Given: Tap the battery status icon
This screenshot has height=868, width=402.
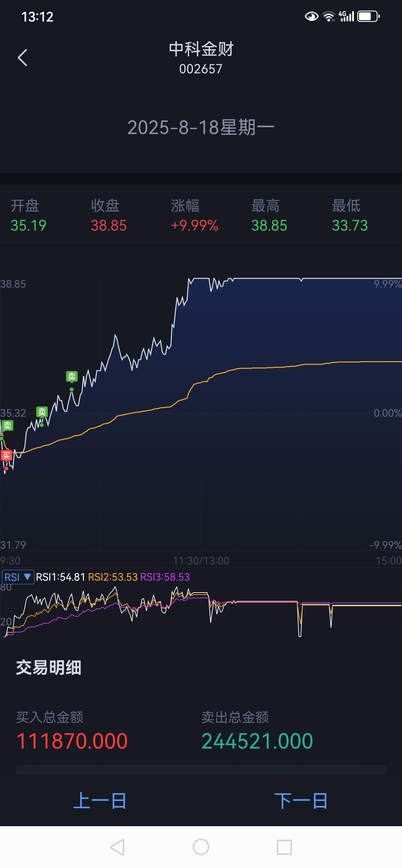Looking at the screenshot, I should tap(368, 16).
